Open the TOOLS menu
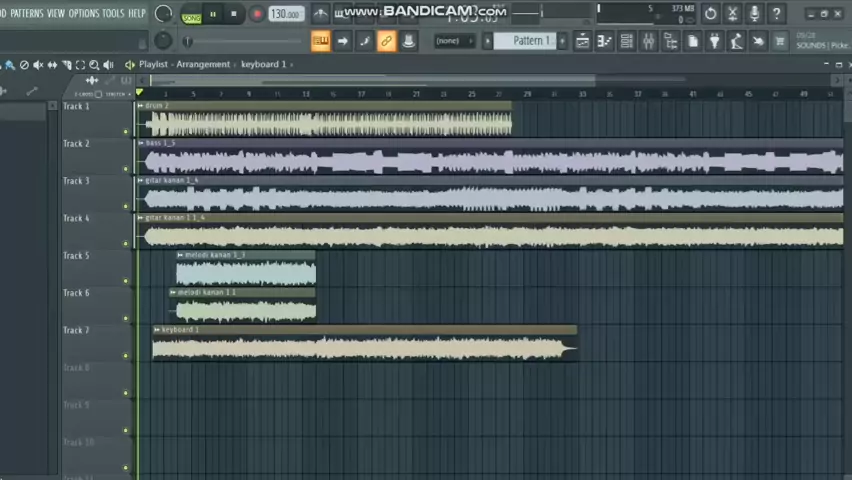 (113, 13)
